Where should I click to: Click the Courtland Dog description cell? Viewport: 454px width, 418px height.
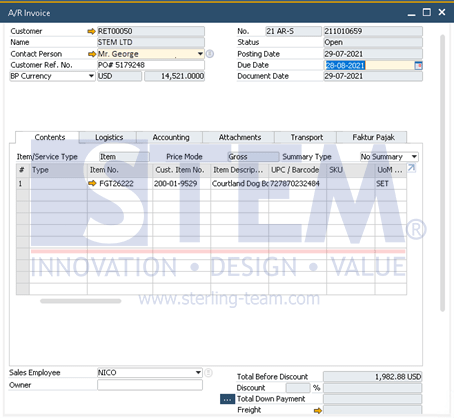coord(239,184)
